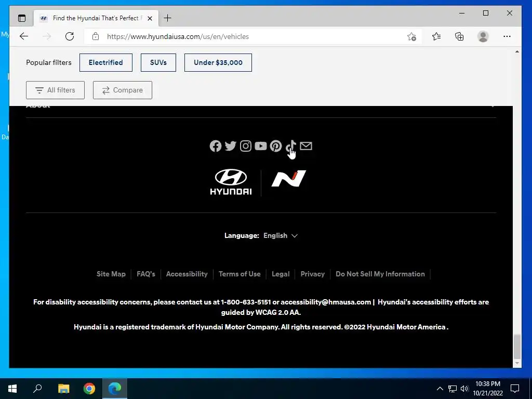The width and height of the screenshot is (532, 399).
Task: Open the Windows Start menu
Action: [x=12, y=389]
